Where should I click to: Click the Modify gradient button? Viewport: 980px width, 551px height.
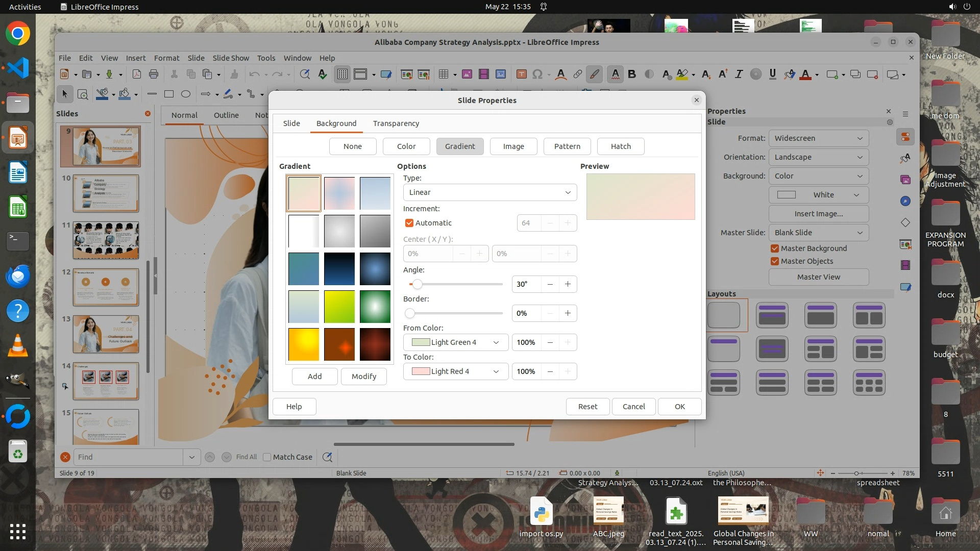(363, 377)
